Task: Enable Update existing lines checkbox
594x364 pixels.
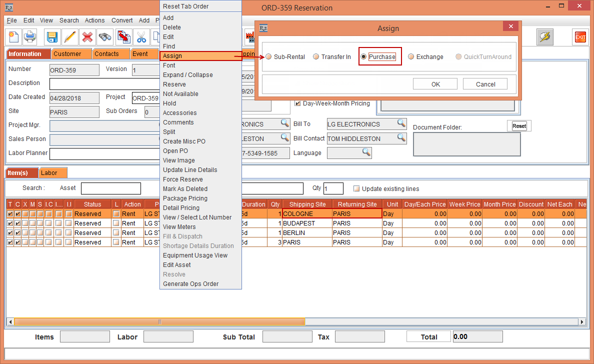Action: click(356, 189)
